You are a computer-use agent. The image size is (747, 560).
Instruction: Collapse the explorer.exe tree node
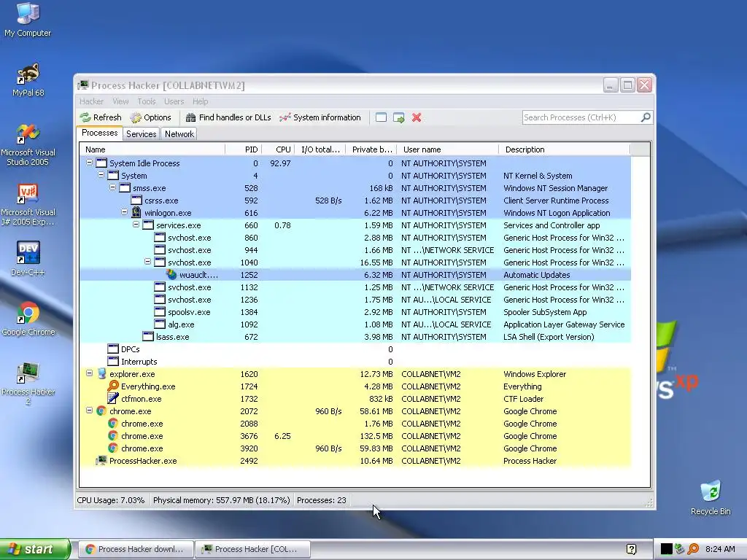click(x=89, y=373)
